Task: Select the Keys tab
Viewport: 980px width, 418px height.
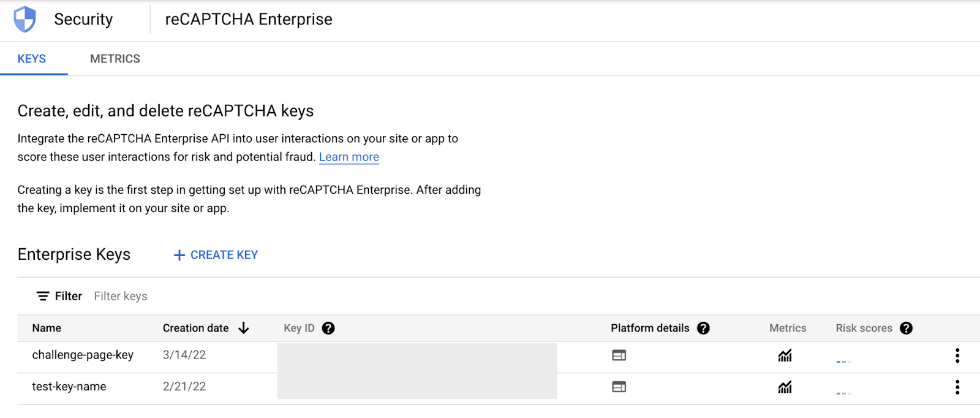Action: pyautogui.click(x=32, y=59)
